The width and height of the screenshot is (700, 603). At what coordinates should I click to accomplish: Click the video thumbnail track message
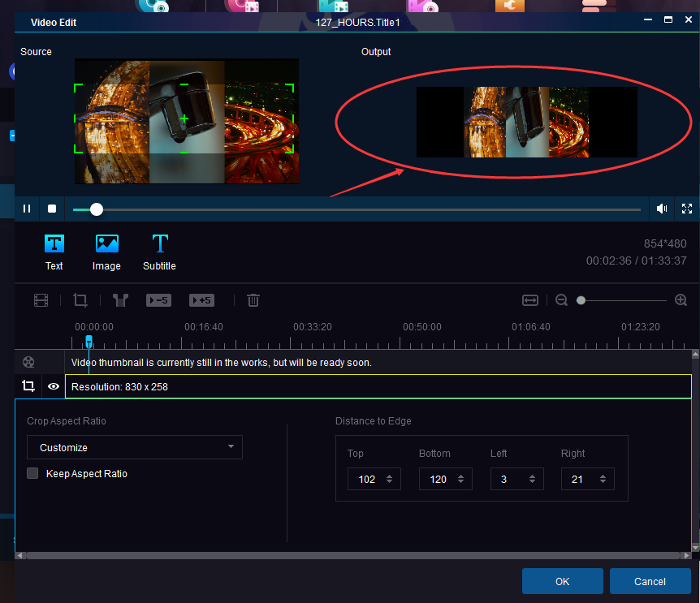(x=222, y=363)
